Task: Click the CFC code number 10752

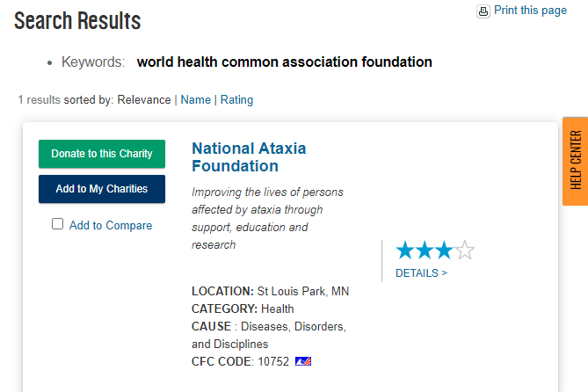Action: 272,361
